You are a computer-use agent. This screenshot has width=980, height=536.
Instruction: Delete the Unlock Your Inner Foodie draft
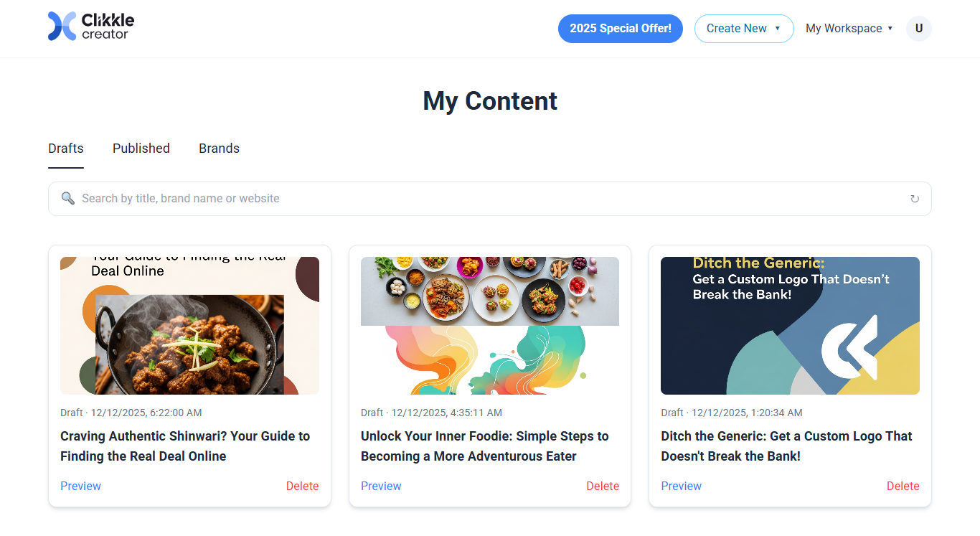click(603, 486)
